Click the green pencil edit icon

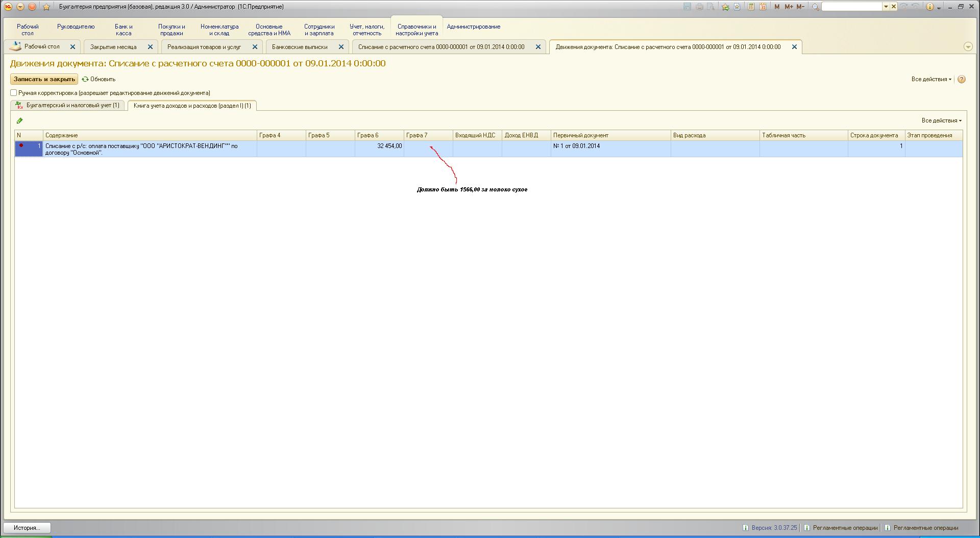[19, 121]
